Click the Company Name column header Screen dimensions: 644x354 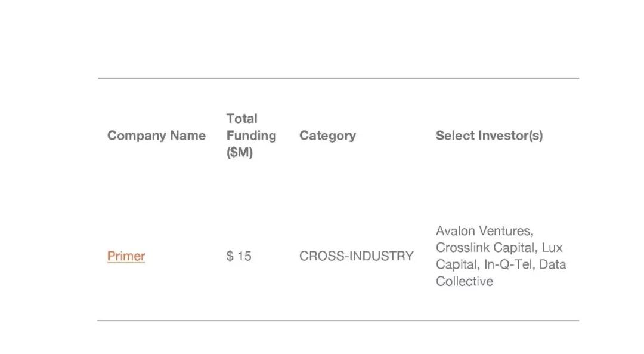pos(156,136)
